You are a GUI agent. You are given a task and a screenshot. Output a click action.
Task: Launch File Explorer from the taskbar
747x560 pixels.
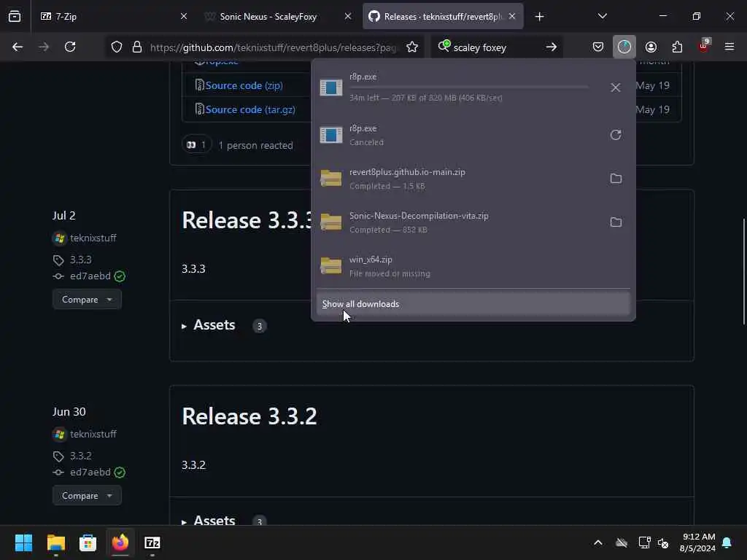click(x=55, y=542)
